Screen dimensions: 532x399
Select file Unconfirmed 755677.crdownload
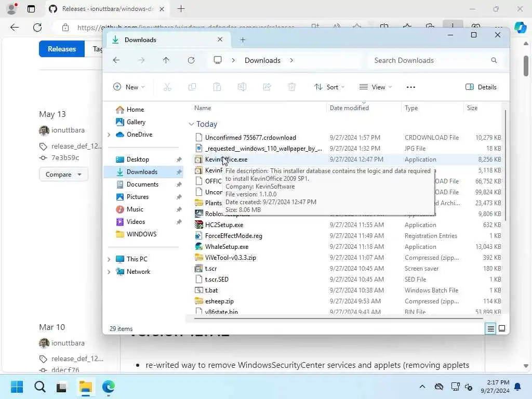pyautogui.click(x=250, y=137)
